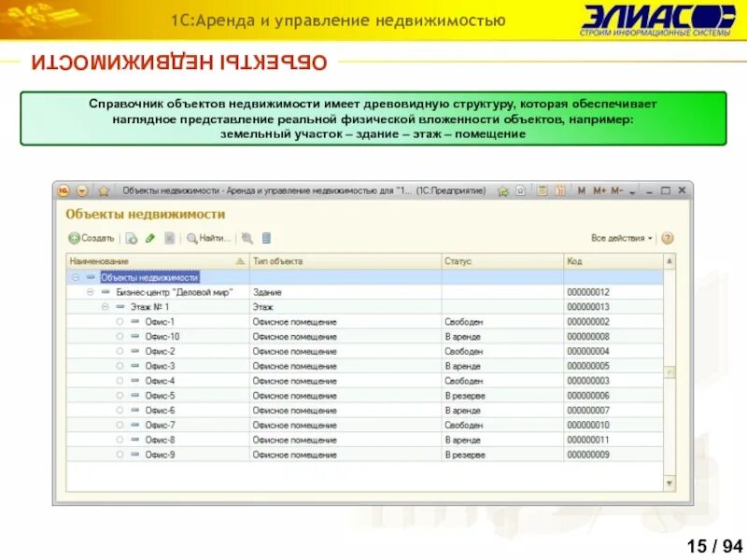Select the Объекты недвижимости root row
Viewport: 747px width, 560px height.
click(x=364, y=277)
